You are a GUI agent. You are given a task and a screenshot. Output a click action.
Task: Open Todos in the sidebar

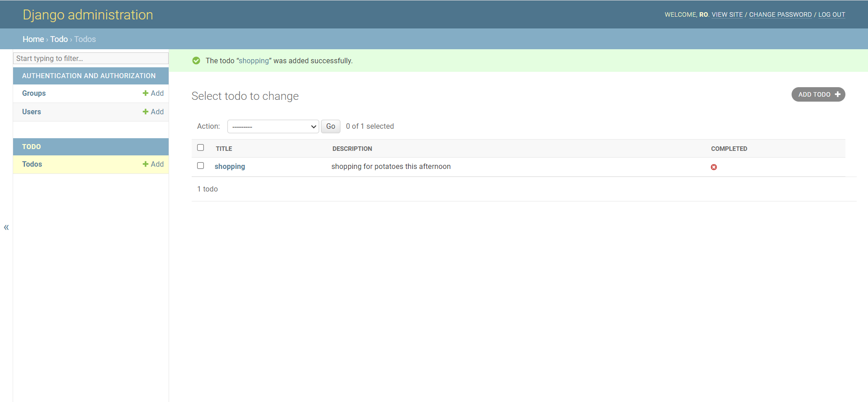coord(32,164)
